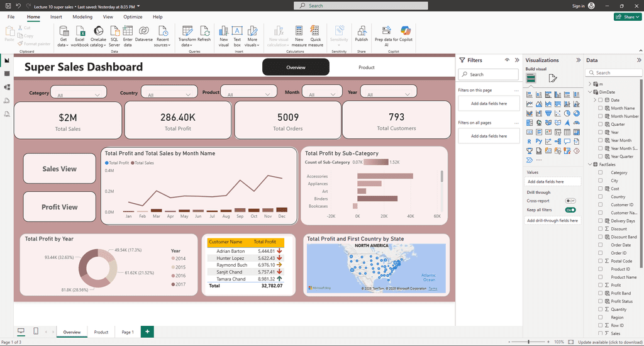Adjust the zoom slider in status bar
This screenshot has width=644, height=346.
[528, 342]
